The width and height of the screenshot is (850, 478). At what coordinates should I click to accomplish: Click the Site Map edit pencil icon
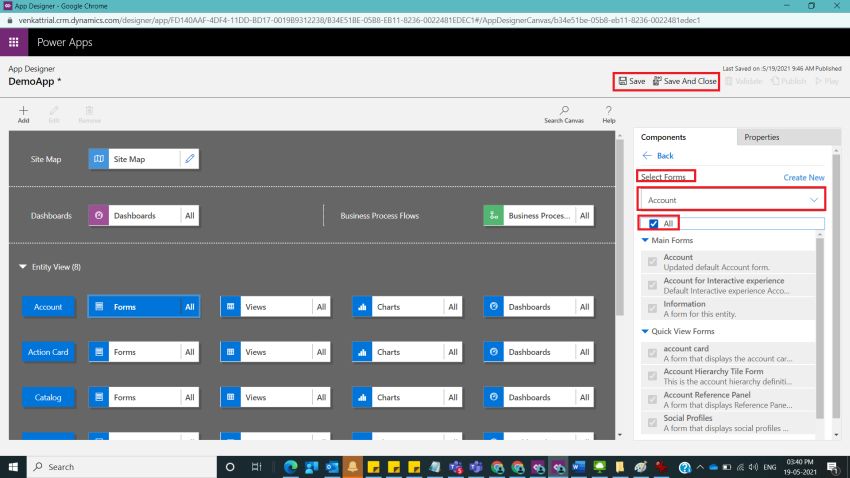(x=190, y=159)
